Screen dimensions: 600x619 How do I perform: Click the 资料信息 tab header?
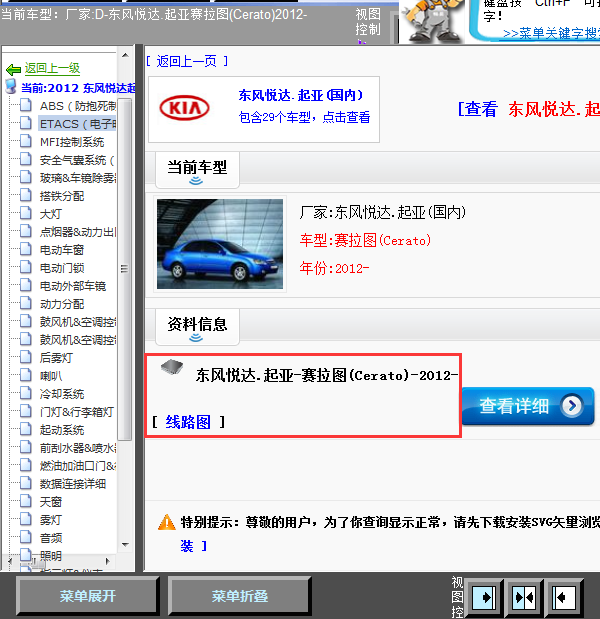click(x=197, y=327)
